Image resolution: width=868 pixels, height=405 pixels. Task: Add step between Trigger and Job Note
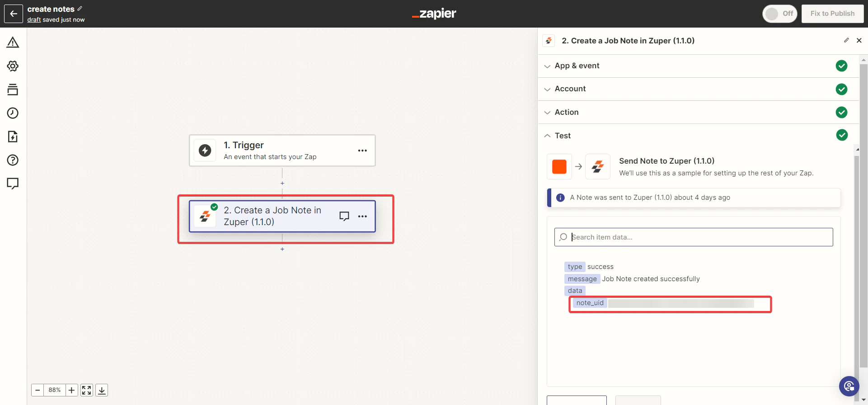coord(282,184)
